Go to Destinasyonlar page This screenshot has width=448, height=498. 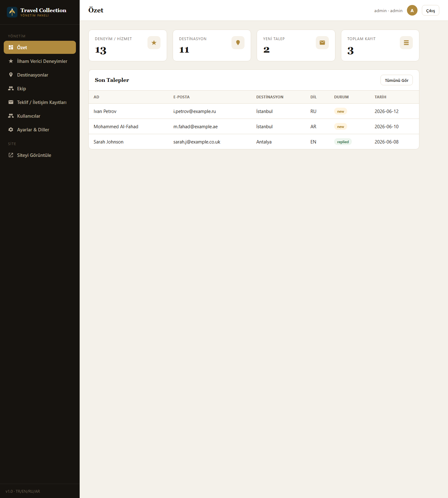(40, 75)
